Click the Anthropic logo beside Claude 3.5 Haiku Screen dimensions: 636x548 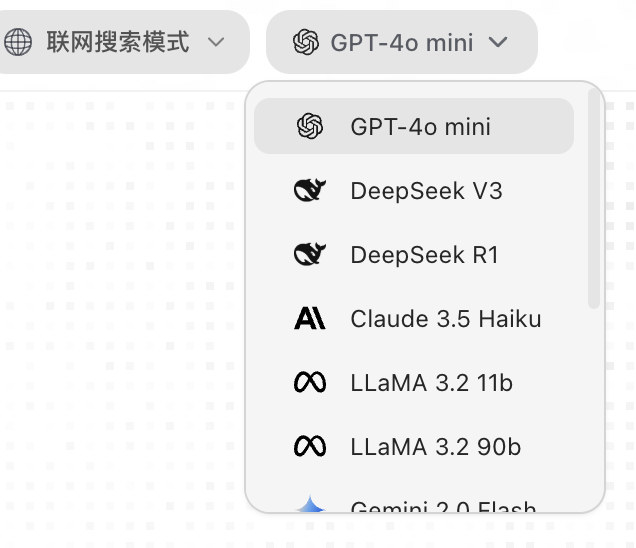pyautogui.click(x=310, y=318)
